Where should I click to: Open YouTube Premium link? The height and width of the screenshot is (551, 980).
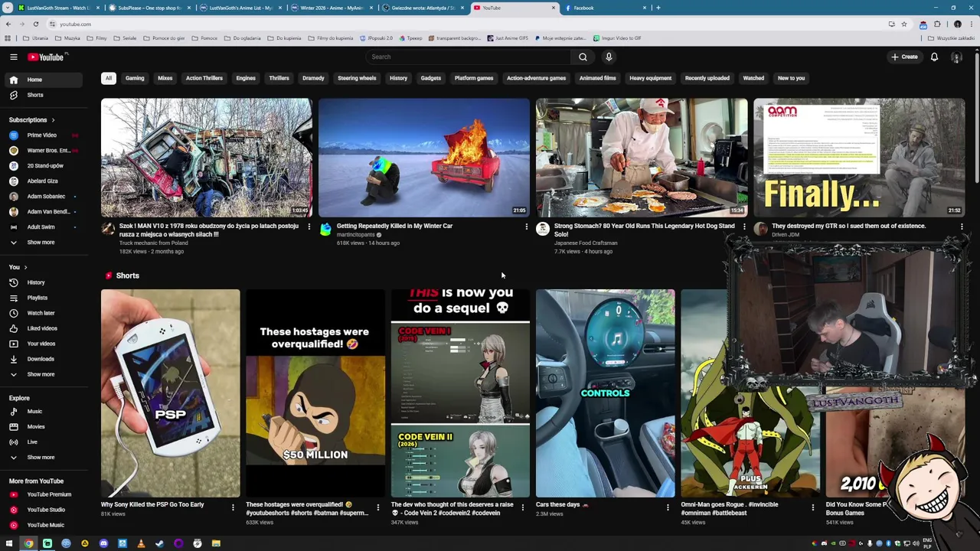[44, 494]
